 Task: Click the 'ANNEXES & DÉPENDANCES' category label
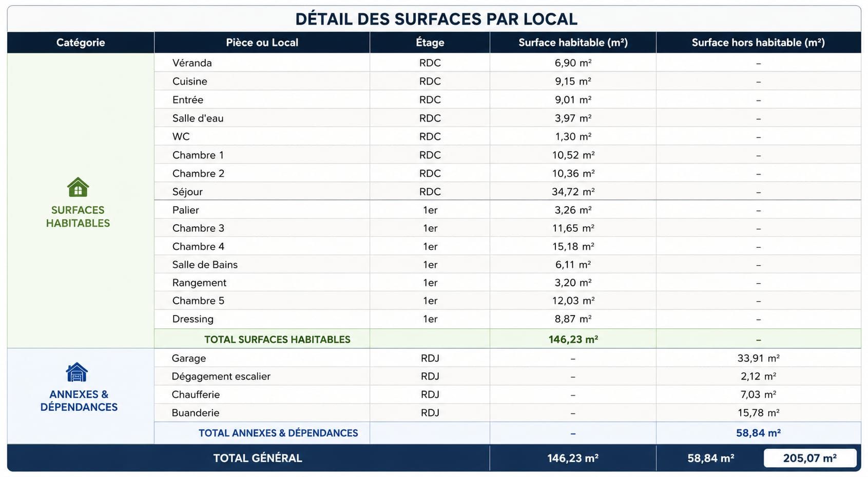point(79,401)
